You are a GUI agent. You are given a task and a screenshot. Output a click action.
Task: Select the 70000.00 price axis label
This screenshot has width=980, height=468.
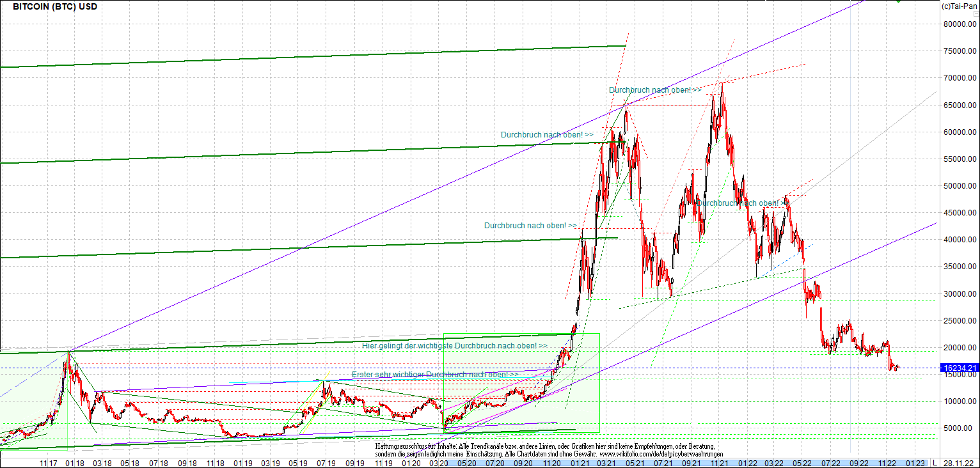960,78
